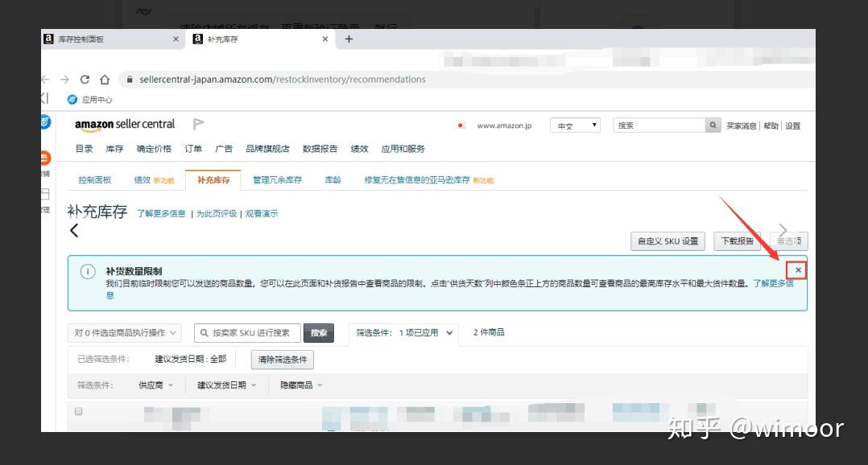Open the 设置 link
Viewport: 868px width, 465px height.
click(792, 126)
